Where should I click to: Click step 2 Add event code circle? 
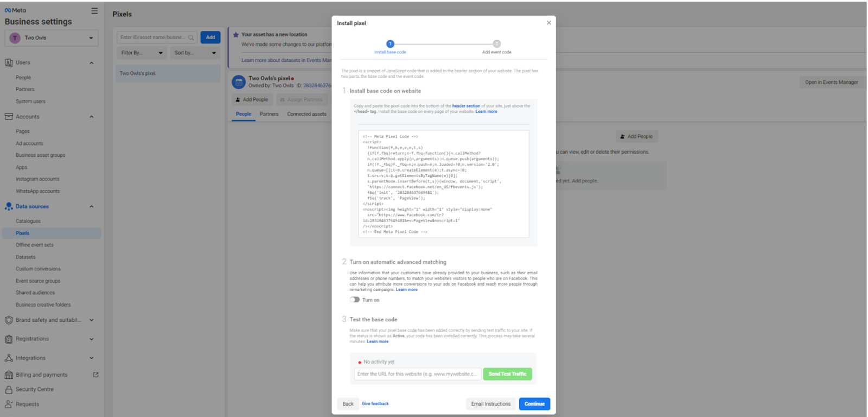pyautogui.click(x=497, y=44)
